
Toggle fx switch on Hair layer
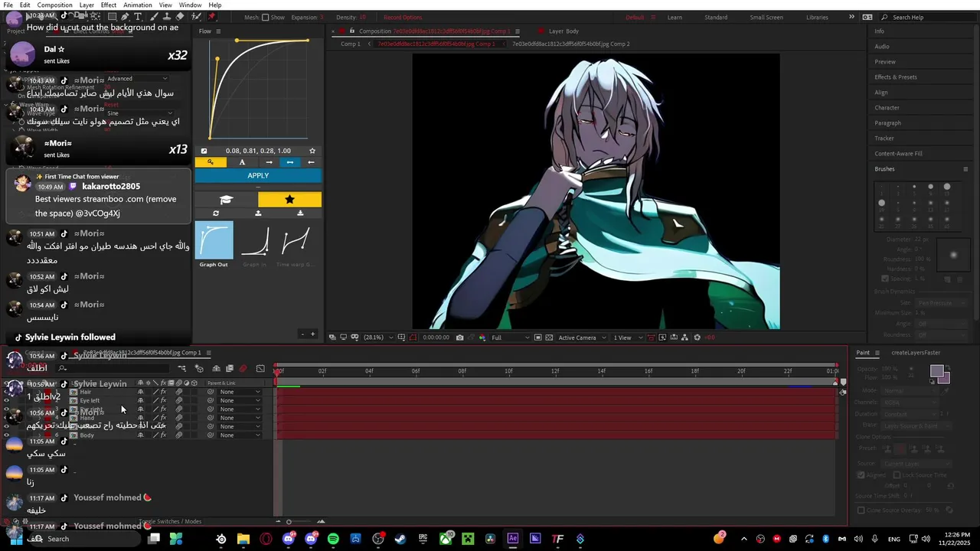pos(163,392)
